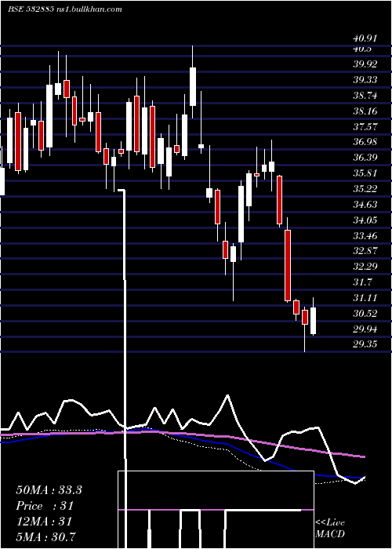Click the 32.87 price axis label
The width and height of the screenshot is (392, 549).
(365, 251)
